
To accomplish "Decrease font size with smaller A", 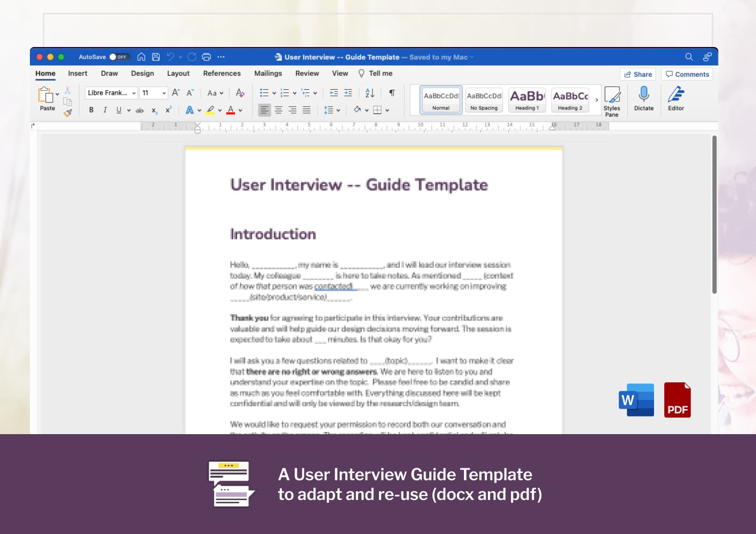I will 190,93.
